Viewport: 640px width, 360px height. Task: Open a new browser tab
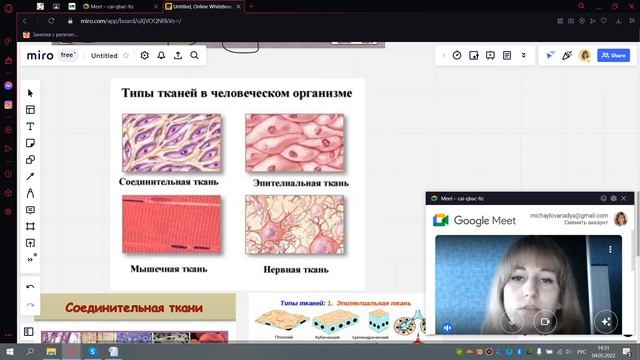pyautogui.click(x=251, y=7)
